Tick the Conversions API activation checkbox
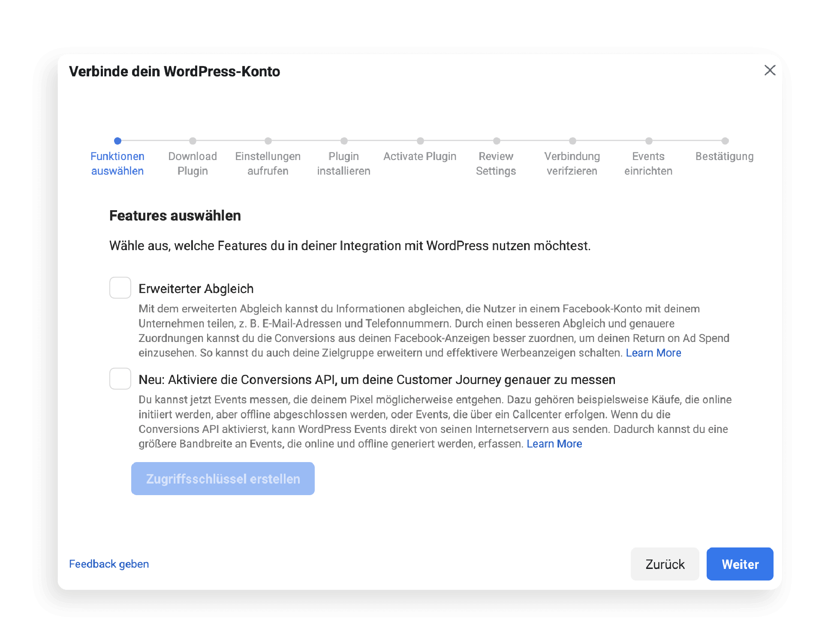Screen dimensions: 840x644 [120, 378]
